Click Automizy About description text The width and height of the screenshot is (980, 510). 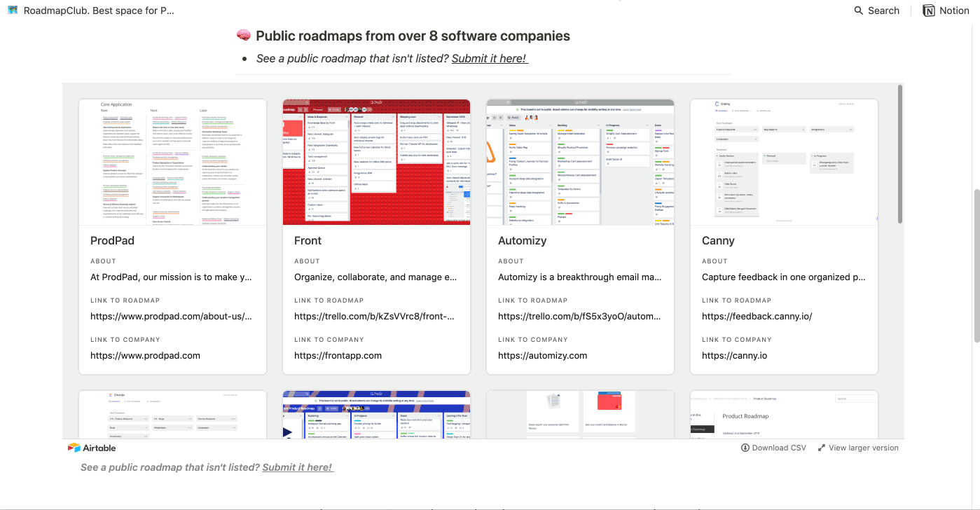(x=579, y=277)
